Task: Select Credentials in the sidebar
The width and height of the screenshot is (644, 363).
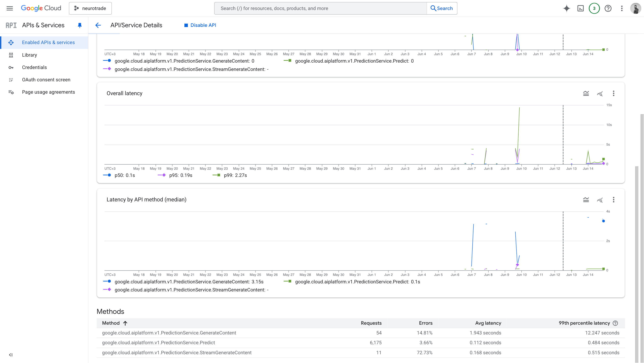Action: click(x=34, y=67)
